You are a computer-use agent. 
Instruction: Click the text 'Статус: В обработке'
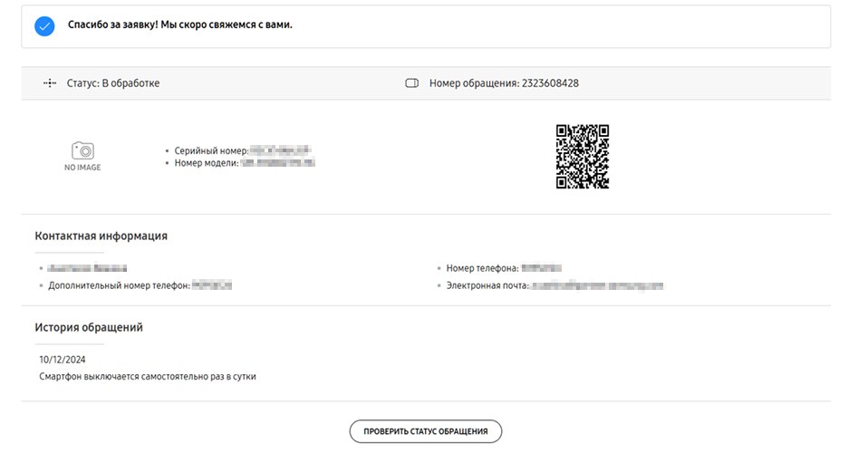coord(113,83)
